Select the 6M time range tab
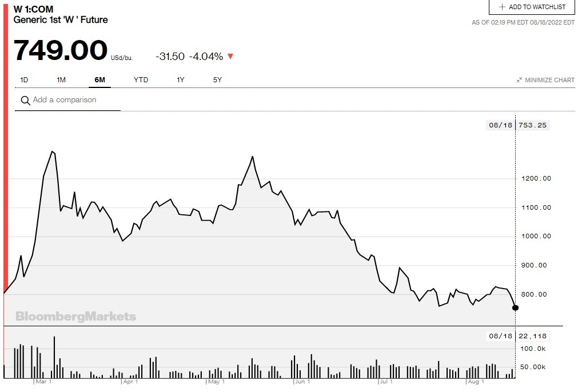This screenshot has height=392, width=578. (99, 80)
